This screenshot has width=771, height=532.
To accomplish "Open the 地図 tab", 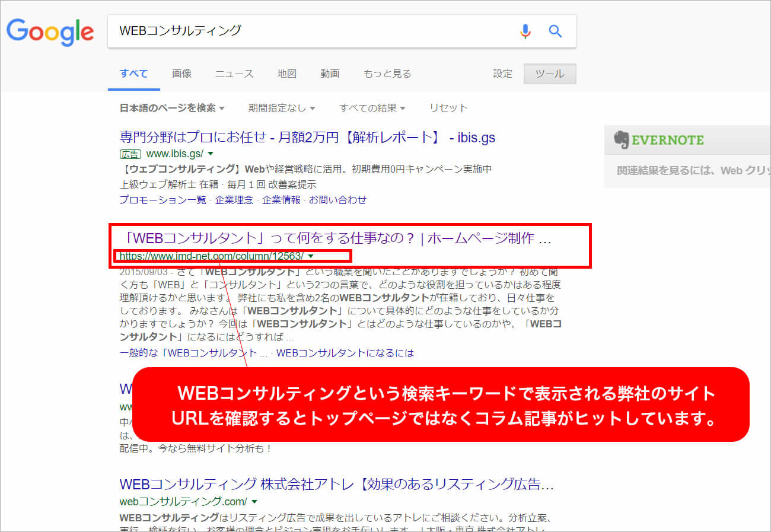I will pyautogui.click(x=287, y=74).
